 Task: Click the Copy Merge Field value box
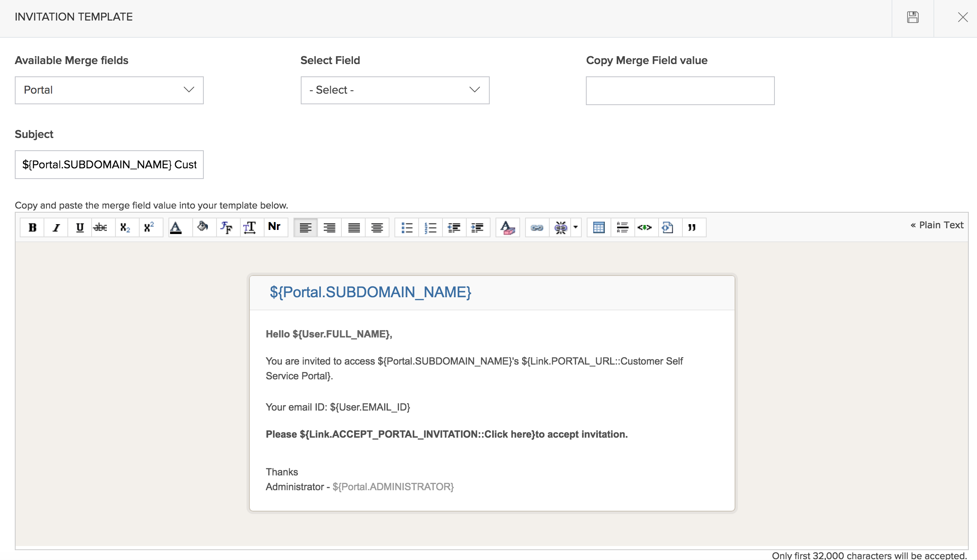point(680,91)
